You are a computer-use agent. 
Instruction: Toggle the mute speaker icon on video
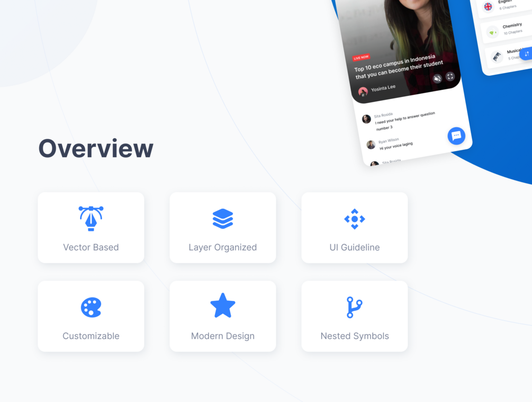pyautogui.click(x=437, y=79)
